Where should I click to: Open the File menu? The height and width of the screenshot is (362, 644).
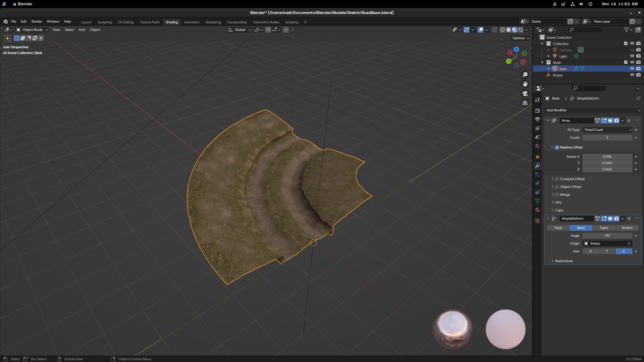[x=14, y=21]
